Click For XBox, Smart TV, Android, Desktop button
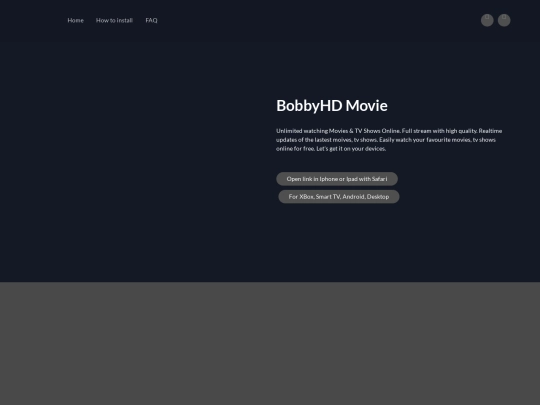Screen dimensions: 540x405 tap(339, 197)
